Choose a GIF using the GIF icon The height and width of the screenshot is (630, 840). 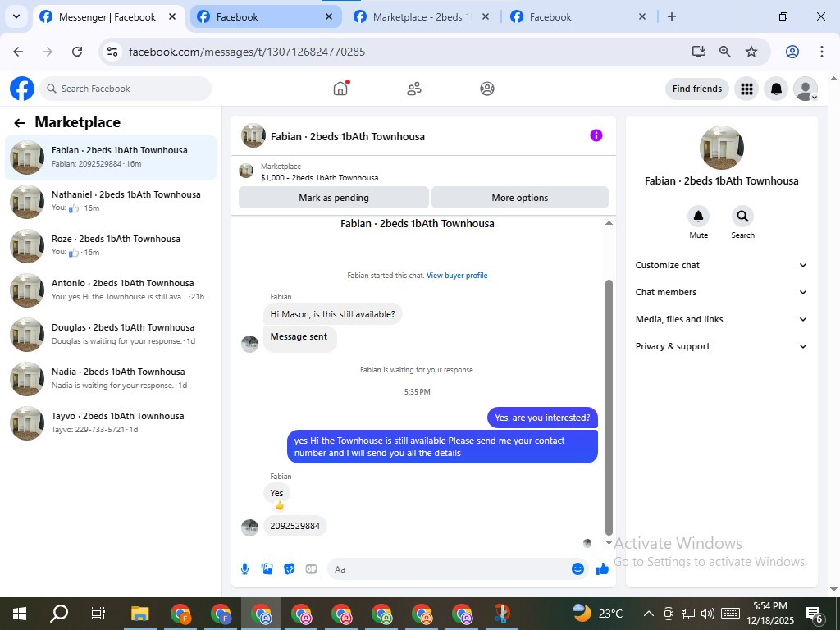(x=311, y=569)
